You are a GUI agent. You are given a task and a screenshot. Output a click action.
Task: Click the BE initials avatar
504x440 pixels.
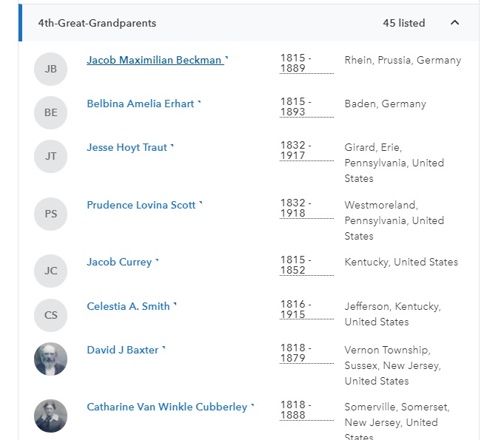(51, 112)
